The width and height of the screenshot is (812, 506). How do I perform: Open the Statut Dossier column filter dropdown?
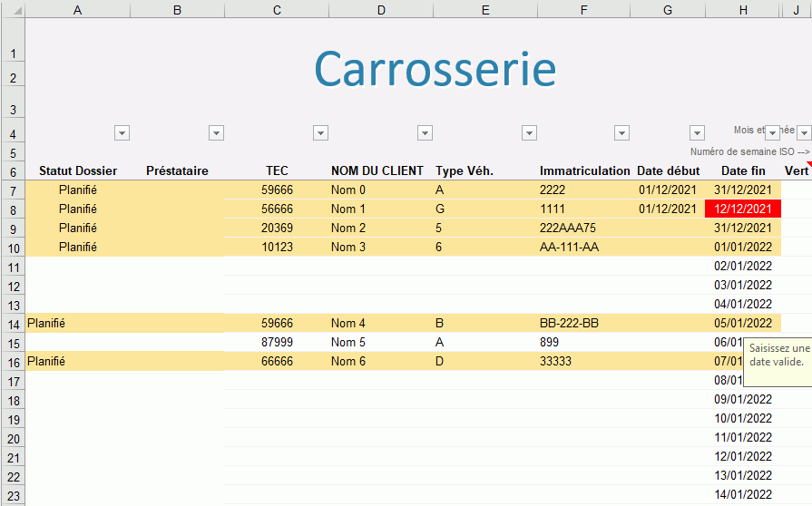tap(122, 133)
